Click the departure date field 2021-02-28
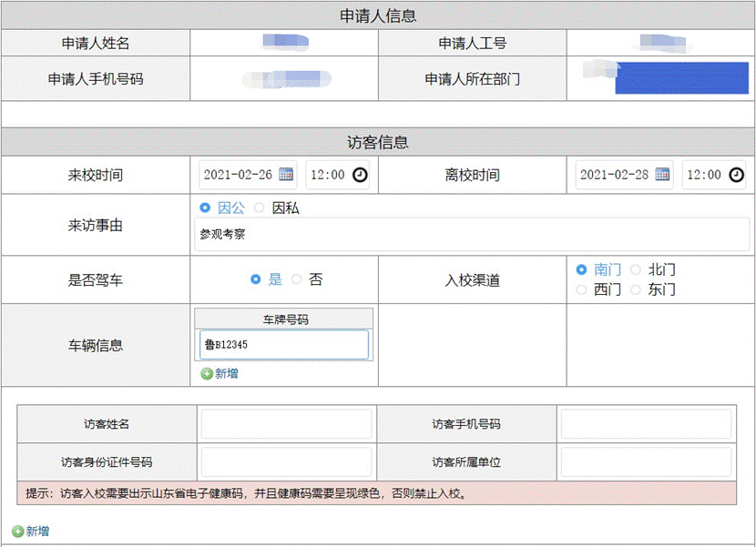Screen dimensions: 756x547 (613, 175)
